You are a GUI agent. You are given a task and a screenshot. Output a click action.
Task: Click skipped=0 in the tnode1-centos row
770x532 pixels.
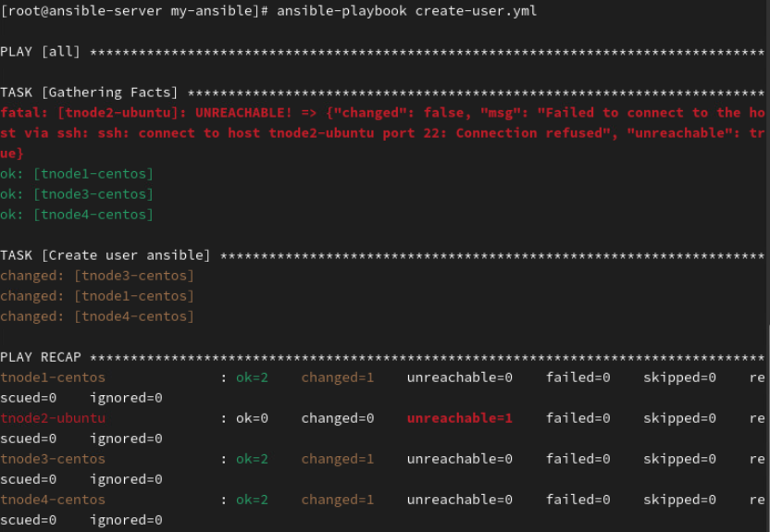[679, 377]
